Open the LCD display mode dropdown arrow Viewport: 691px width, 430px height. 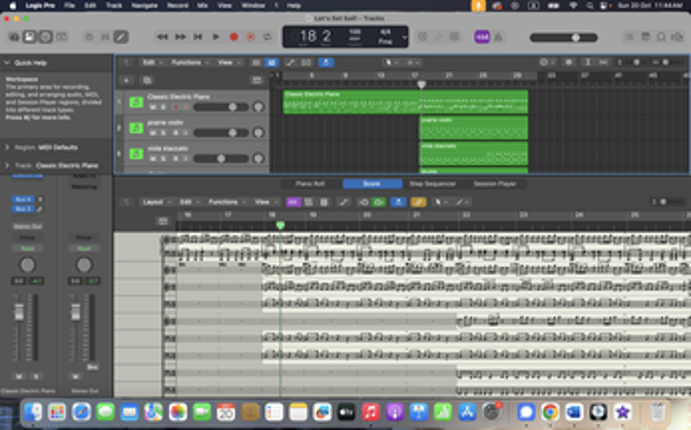click(404, 37)
